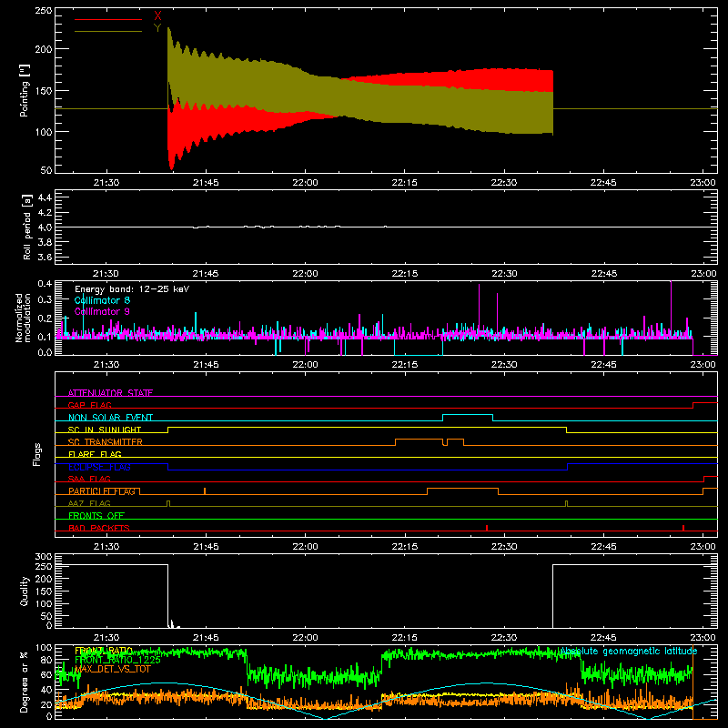The width and height of the screenshot is (728, 728).
Task: Select the olive flag label beneath PARTICLE_FLAG
Action: tap(89, 503)
